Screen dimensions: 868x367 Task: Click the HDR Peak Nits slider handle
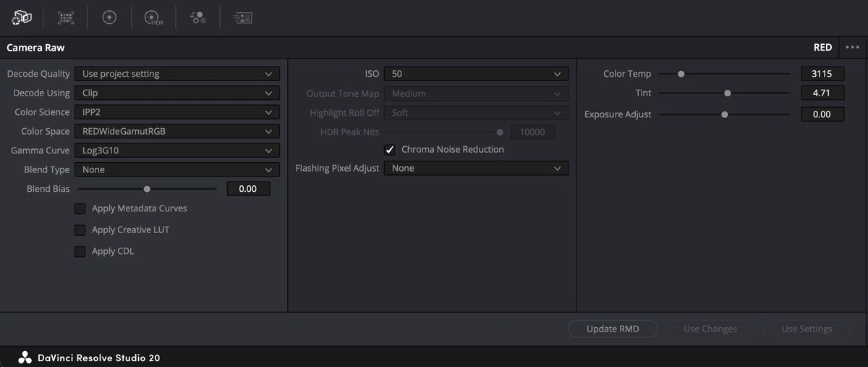500,132
